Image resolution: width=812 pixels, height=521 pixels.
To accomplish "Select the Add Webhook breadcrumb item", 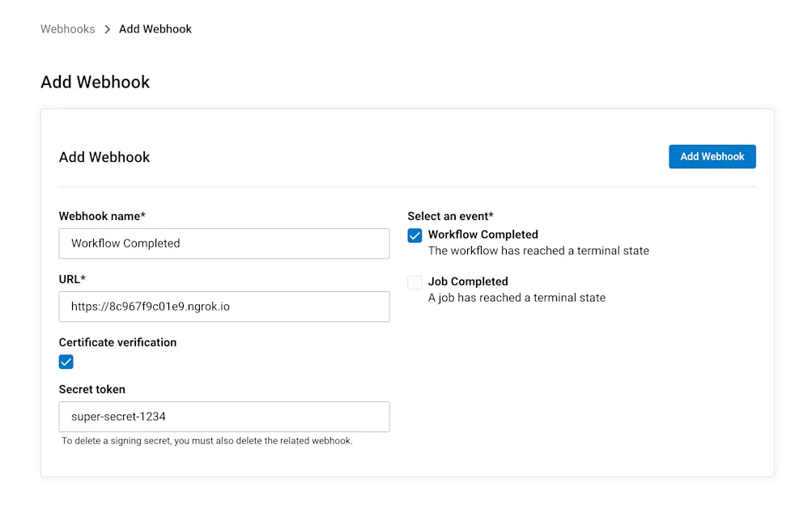I will pyautogui.click(x=155, y=28).
